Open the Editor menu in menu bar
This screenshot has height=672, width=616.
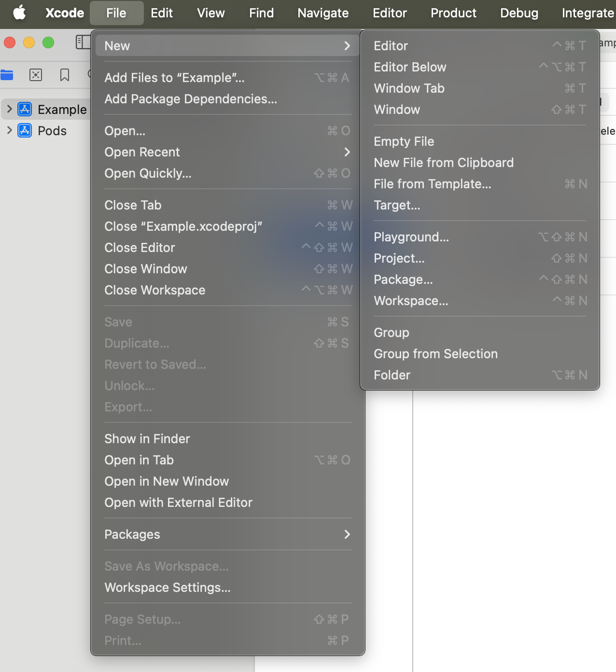390,13
